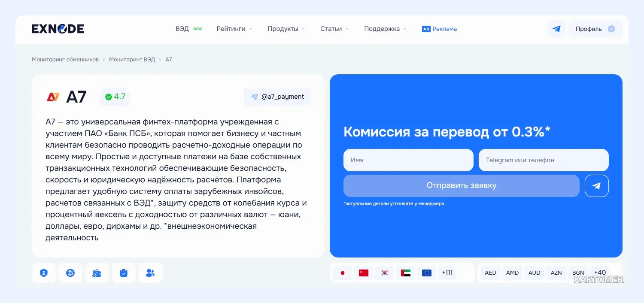Open the @a7_payment Telegram link
Screen dimensions: 644x303
tap(277, 97)
